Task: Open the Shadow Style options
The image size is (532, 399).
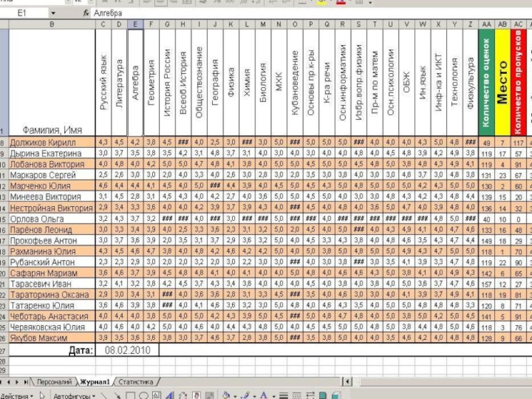Action: pos(323,396)
